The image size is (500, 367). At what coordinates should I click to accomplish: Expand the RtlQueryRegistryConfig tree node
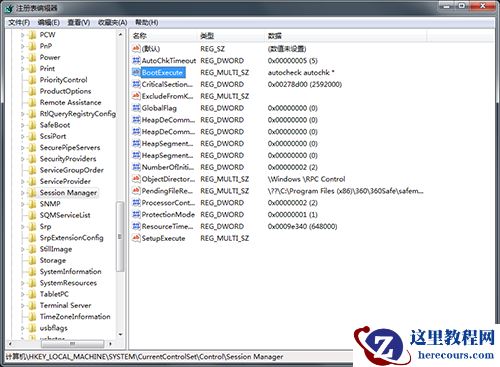coord(23,114)
